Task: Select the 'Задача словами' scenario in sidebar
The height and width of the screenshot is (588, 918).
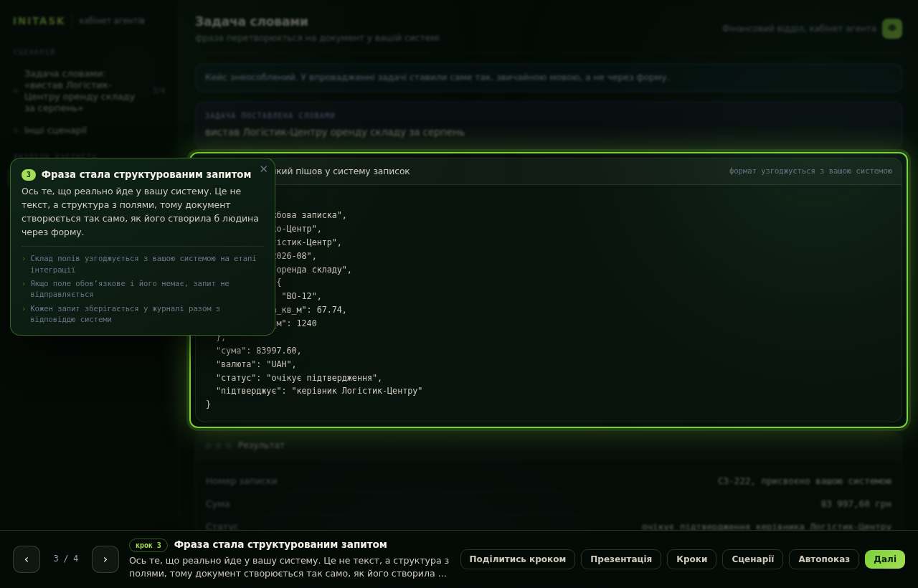Action: point(90,91)
